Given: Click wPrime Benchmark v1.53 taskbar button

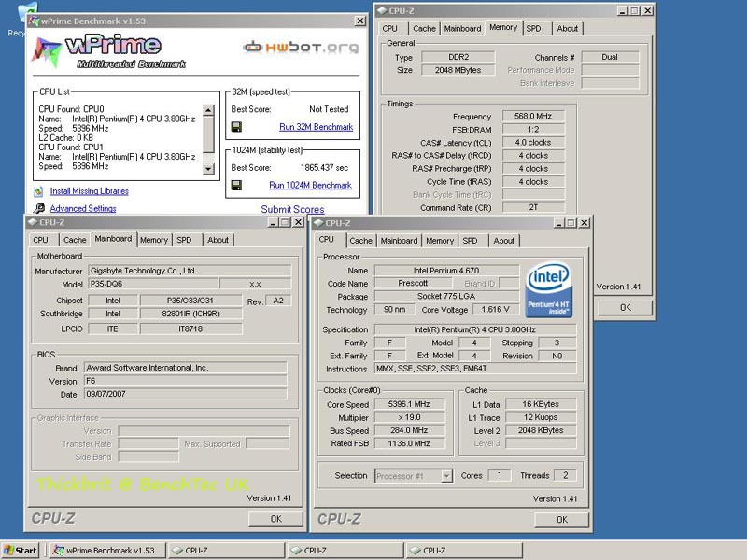Looking at the screenshot, I should [x=108, y=551].
